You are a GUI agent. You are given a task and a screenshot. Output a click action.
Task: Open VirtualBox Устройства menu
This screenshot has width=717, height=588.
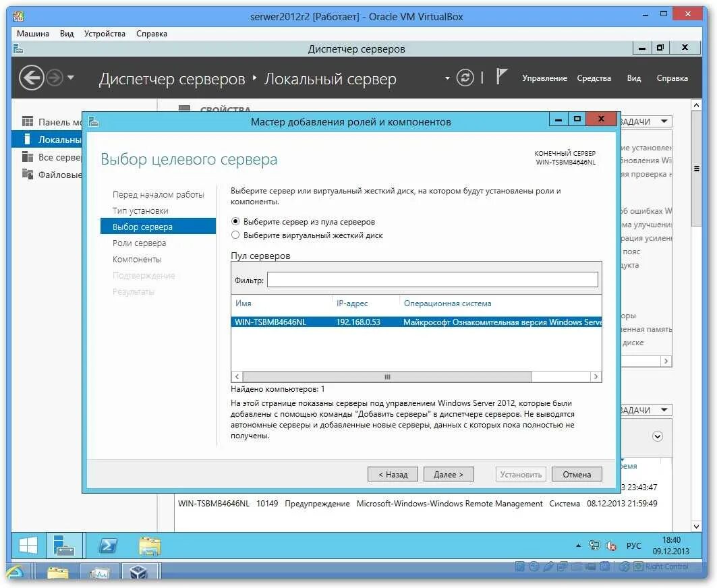105,33
